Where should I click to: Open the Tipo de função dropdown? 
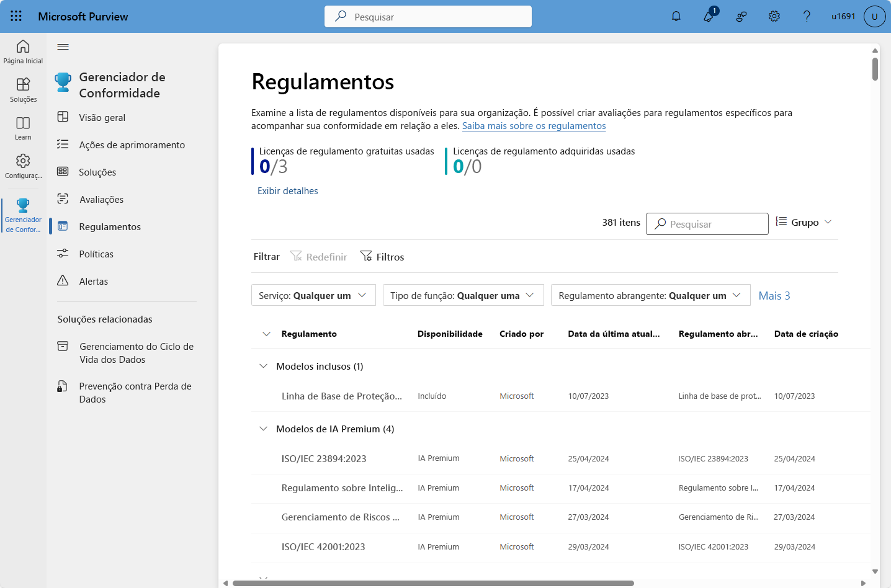coord(463,295)
